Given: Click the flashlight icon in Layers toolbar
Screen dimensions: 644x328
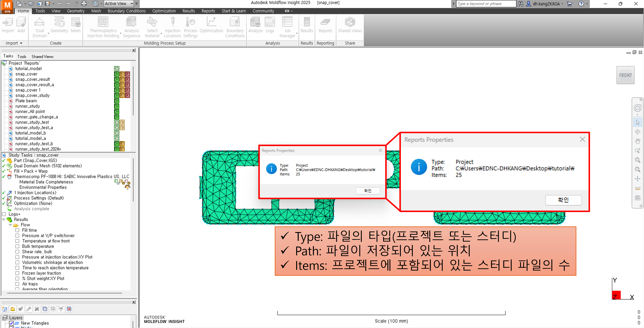Looking at the screenshot, I should (x=29, y=309).
